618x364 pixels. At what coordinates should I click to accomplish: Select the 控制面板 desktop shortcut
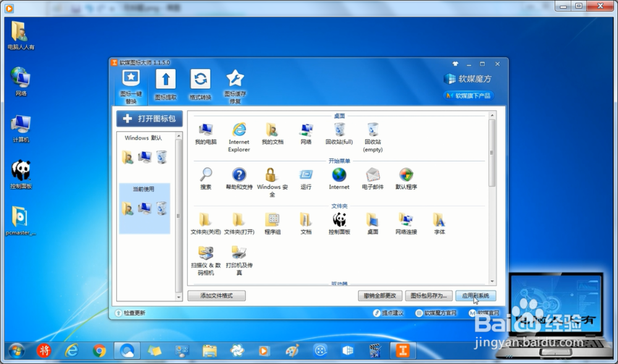pos(20,174)
